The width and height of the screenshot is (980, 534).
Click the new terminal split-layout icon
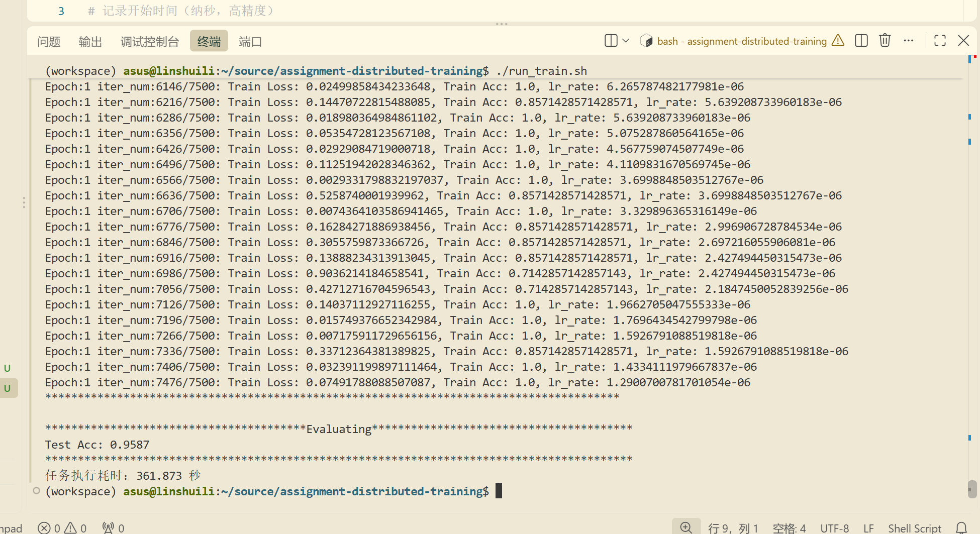[611, 41]
